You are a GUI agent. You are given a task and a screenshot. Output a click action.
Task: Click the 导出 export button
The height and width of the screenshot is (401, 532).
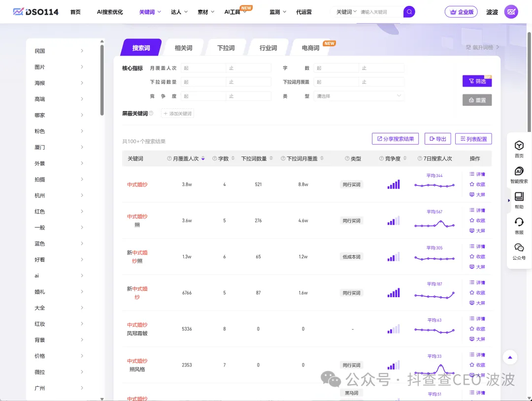(x=437, y=139)
